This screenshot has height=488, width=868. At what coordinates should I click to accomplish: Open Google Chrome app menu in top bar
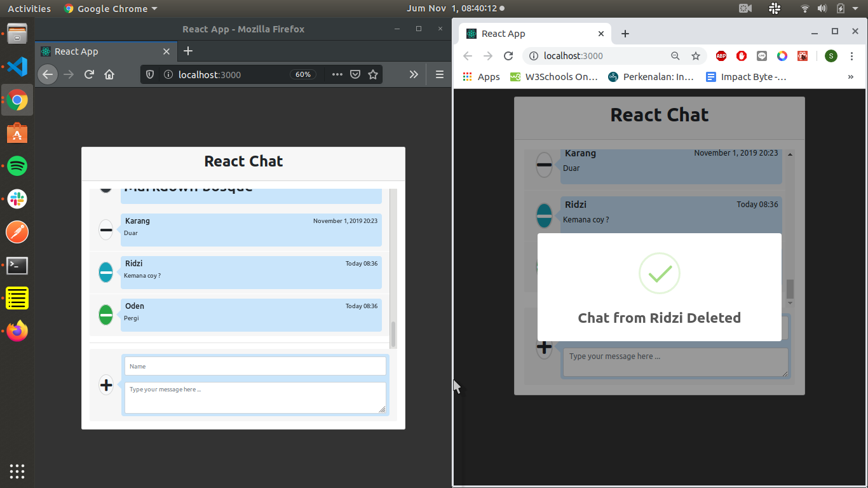[111, 8]
